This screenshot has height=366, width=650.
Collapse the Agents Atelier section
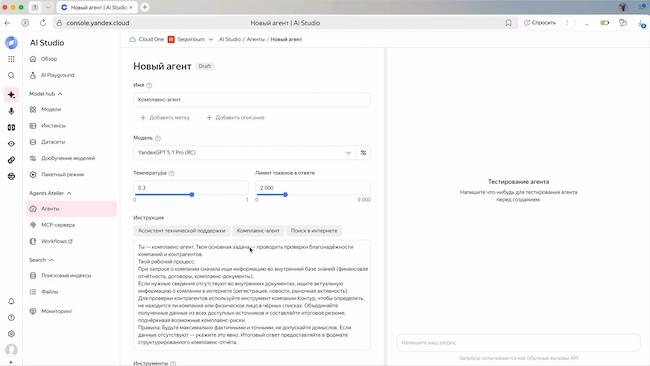point(69,193)
